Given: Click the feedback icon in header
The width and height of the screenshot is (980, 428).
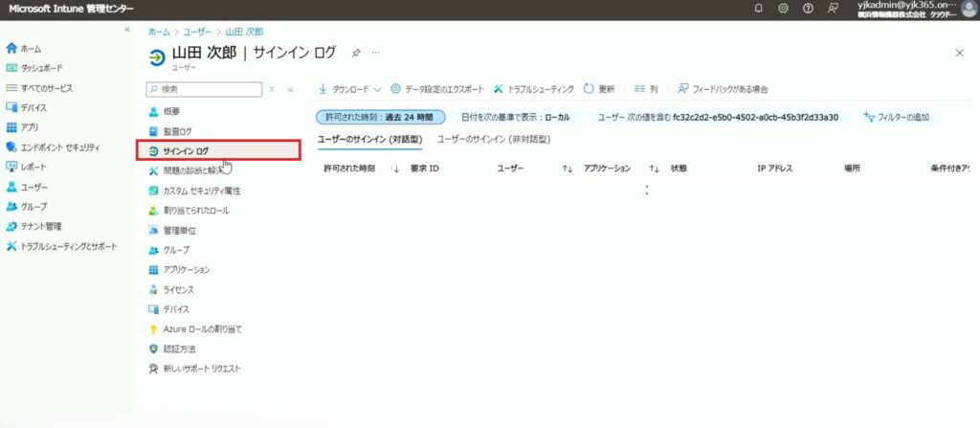Looking at the screenshot, I should [x=832, y=9].
